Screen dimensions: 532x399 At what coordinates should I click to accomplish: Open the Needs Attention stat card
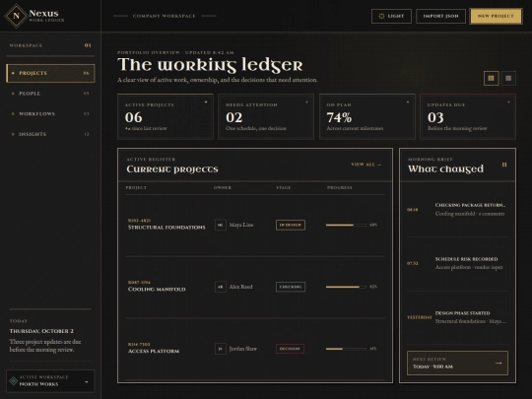coord(266,116)
